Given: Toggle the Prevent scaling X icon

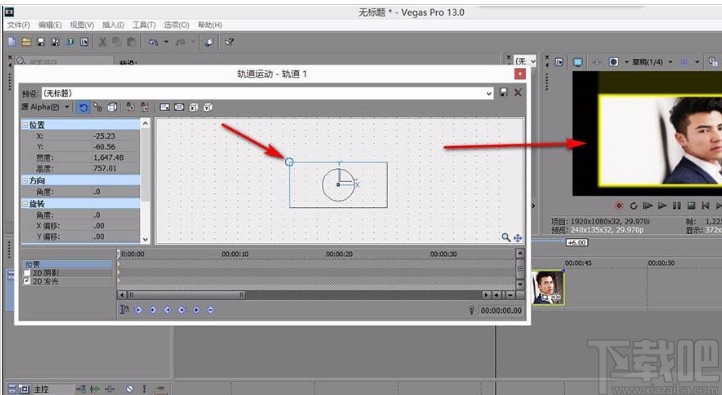Looking at the screenshot, I should pos(193,107).
